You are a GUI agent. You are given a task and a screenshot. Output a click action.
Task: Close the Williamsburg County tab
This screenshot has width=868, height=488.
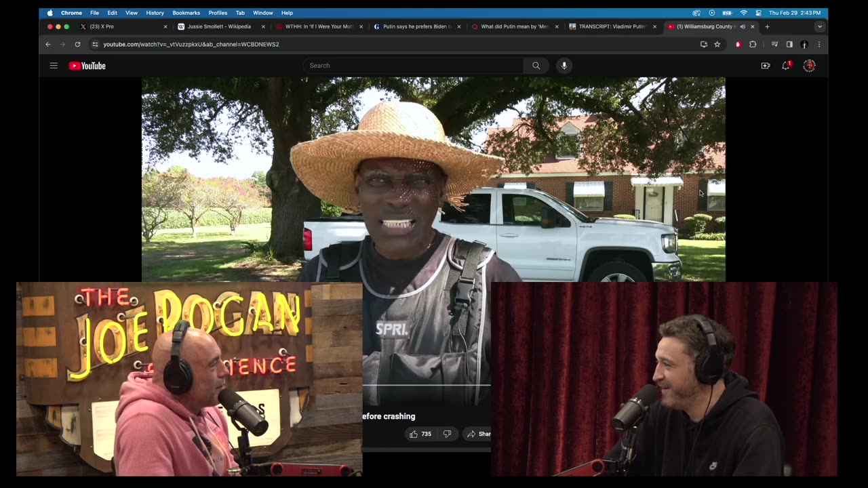point(752,26)
